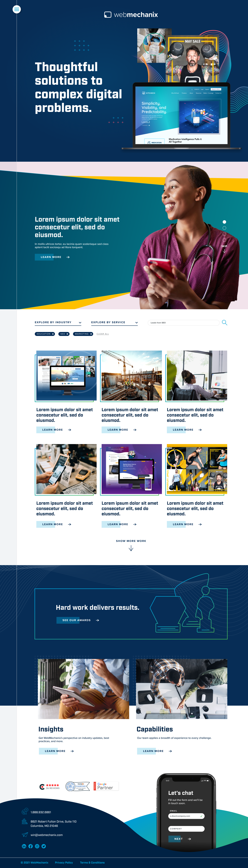The height and width of the screenshot is (868, 248).
Task: Open the Clutch 26 Reviews badge
Action: [50, 787]
